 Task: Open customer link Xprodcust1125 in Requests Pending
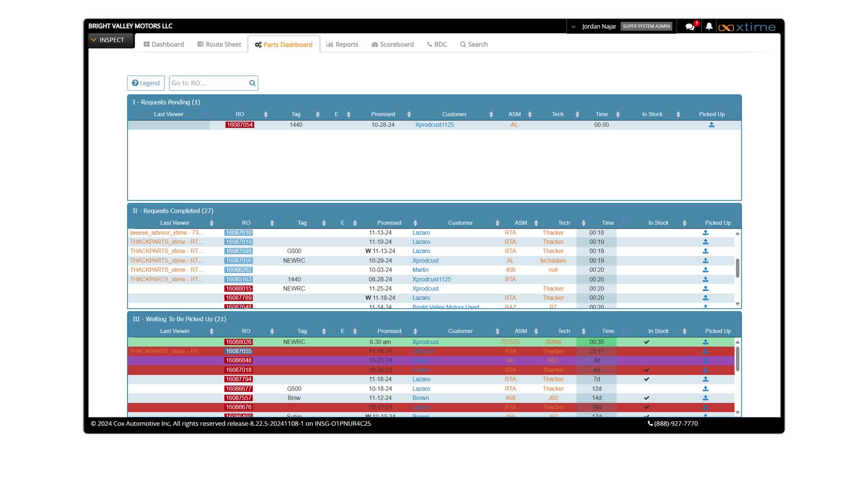coord(434,125)
